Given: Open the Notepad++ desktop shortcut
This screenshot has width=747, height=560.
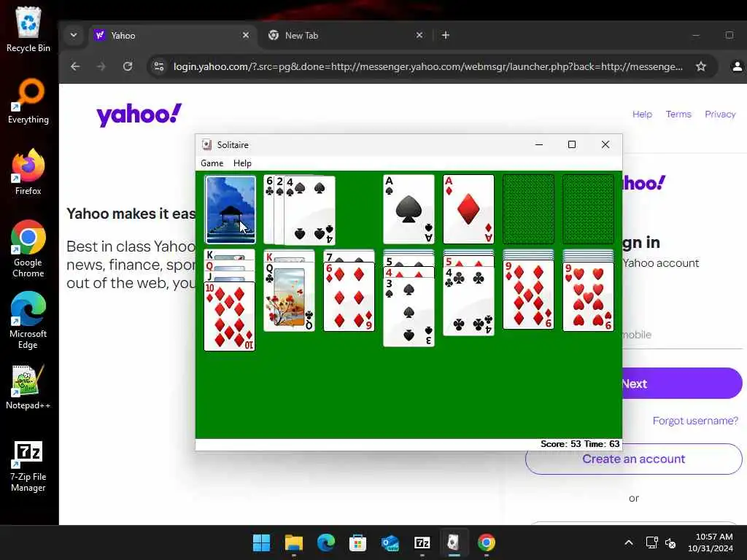Looking at the screenshot, I should [x=28, y=386].
